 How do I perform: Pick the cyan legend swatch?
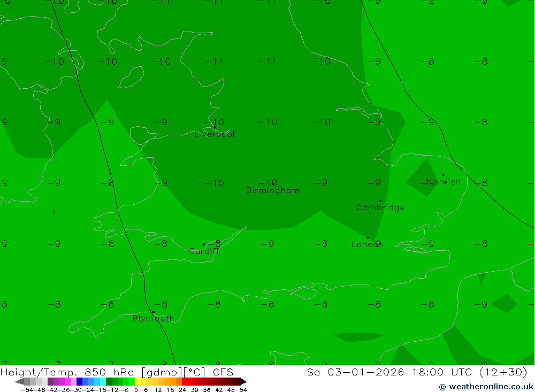click(103, 381)
